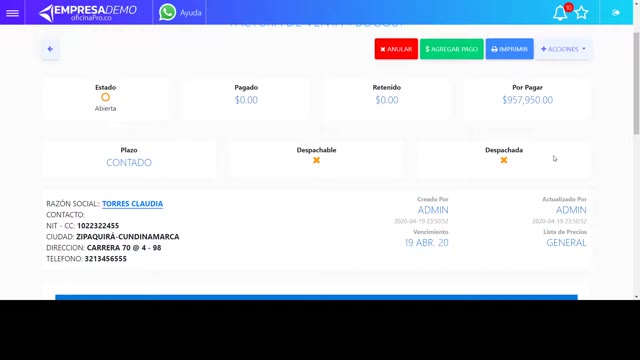Click the CONTADO plazo value

tap(129, 163)
